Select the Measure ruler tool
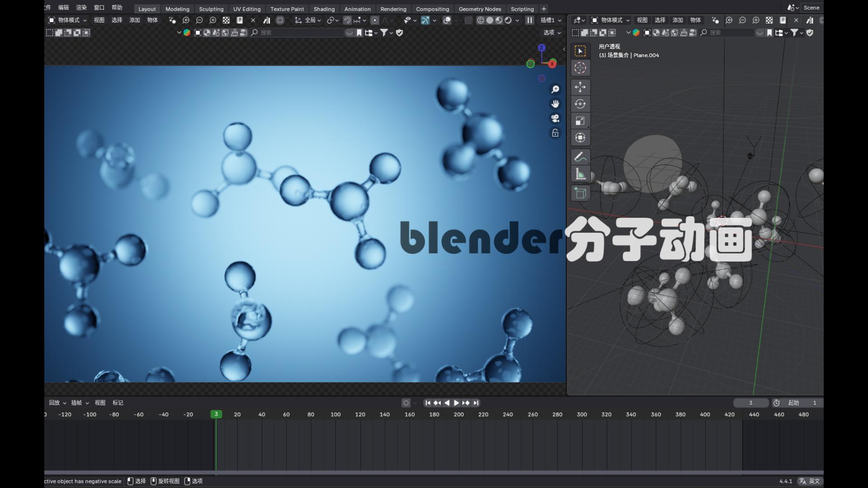 click(580, 174)
